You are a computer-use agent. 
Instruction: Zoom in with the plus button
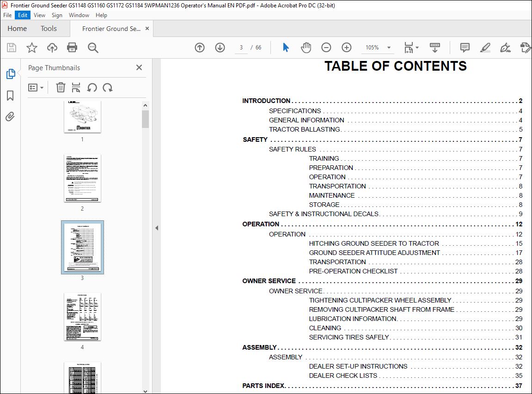click(346, 48)
